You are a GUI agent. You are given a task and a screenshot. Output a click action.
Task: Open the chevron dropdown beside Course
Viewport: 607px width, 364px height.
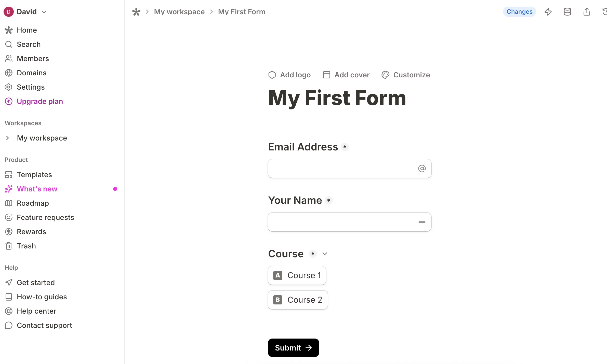(x=325, y=254)
